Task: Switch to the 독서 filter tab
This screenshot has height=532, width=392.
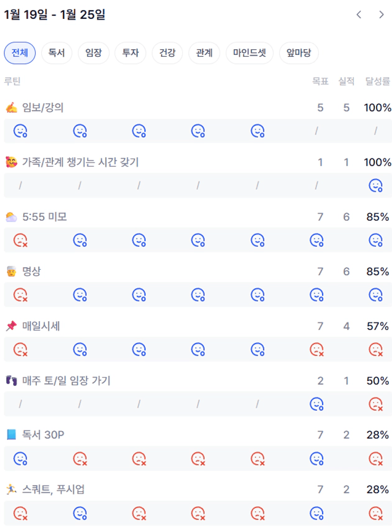Action: coord(56,53)
